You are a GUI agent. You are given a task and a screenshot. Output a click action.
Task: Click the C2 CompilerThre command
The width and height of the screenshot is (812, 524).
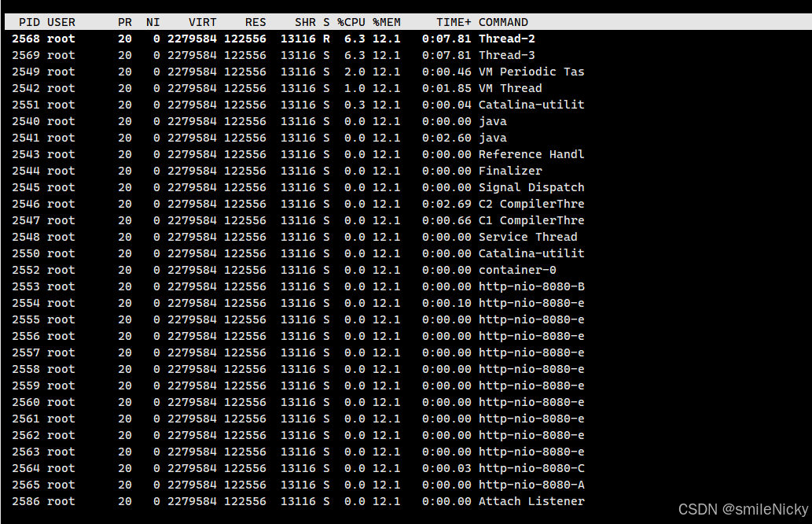(x=531, y=204)
